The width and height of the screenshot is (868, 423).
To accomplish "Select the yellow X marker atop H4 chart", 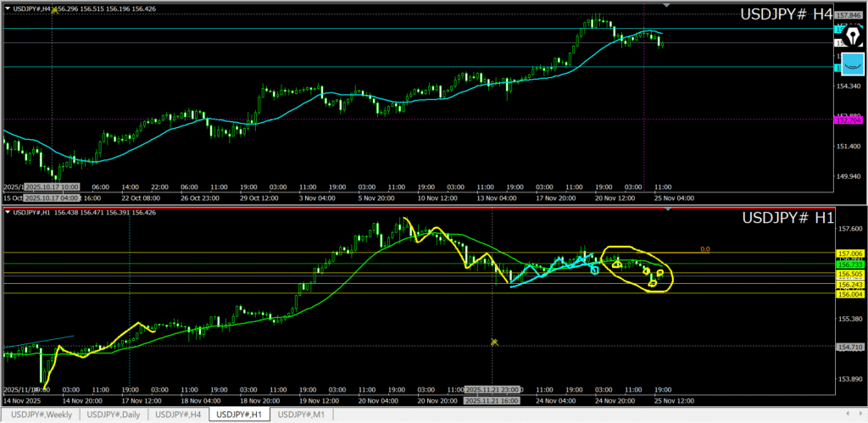I will click(55, 10).
